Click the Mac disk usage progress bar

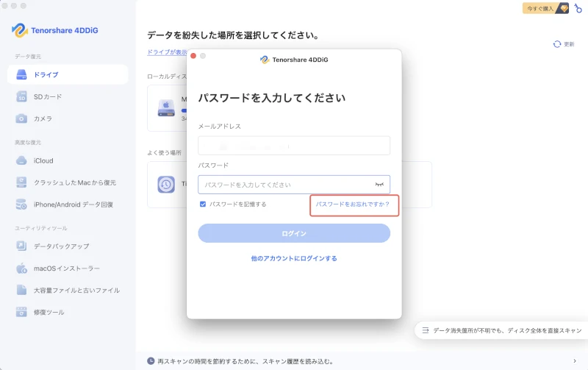pos(184,110)
